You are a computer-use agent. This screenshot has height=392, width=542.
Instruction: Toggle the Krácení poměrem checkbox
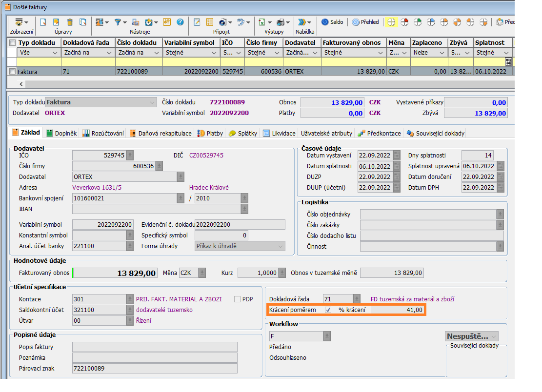(328, 310)
